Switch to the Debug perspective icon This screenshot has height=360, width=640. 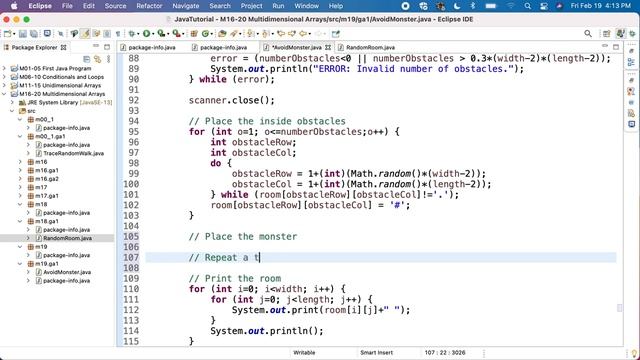tap(632, 33)
